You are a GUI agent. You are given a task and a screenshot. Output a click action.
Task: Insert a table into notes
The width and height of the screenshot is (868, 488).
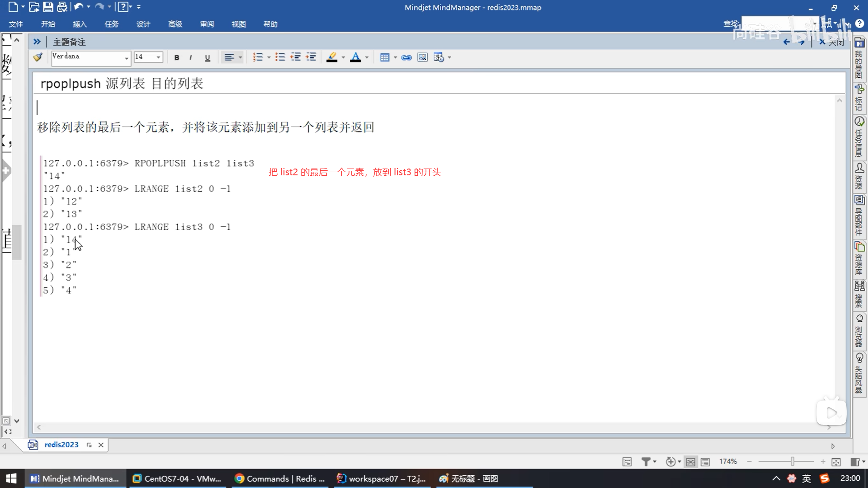[x=385, y=57]
